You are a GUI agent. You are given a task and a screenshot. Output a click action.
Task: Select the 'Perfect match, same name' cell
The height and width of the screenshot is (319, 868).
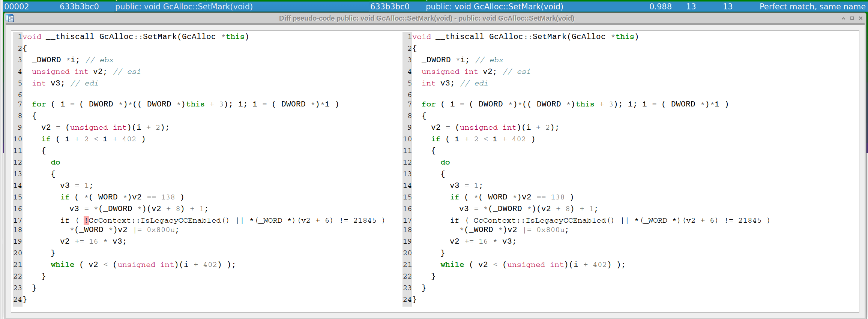(812, 6)
